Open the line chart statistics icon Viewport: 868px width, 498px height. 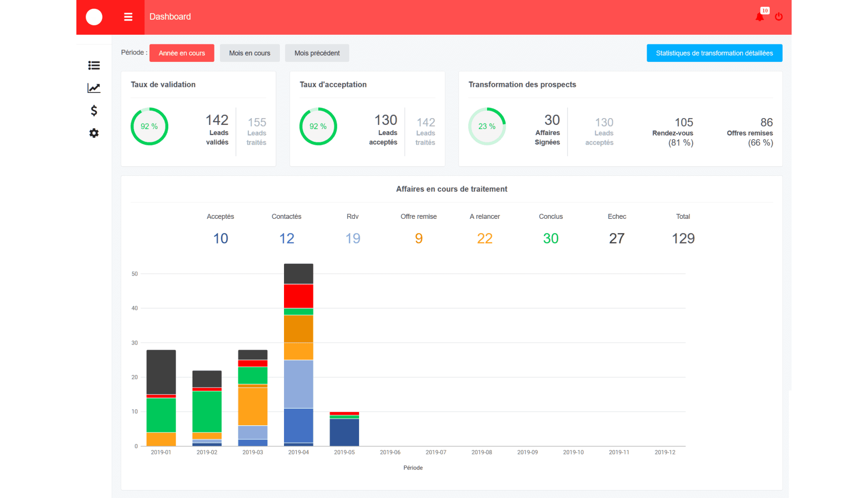(x=94, y=88)
